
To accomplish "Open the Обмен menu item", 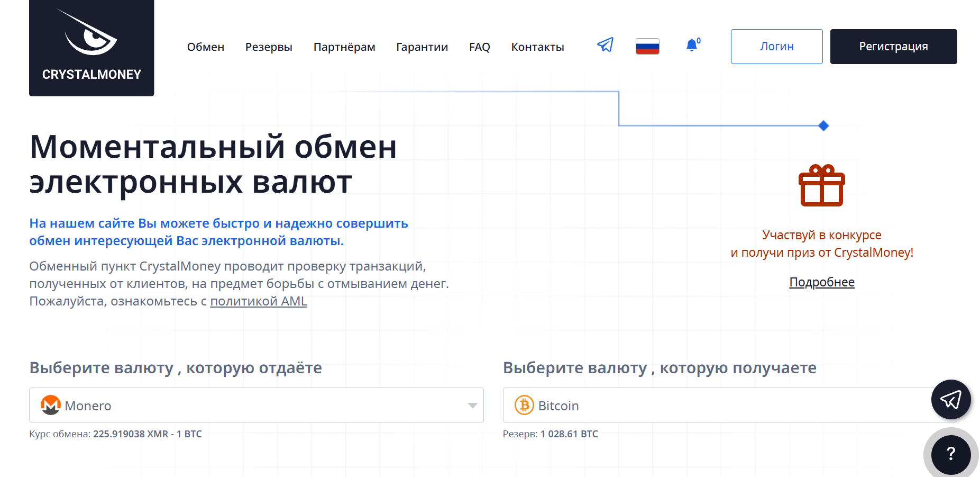I will [205, 47].
